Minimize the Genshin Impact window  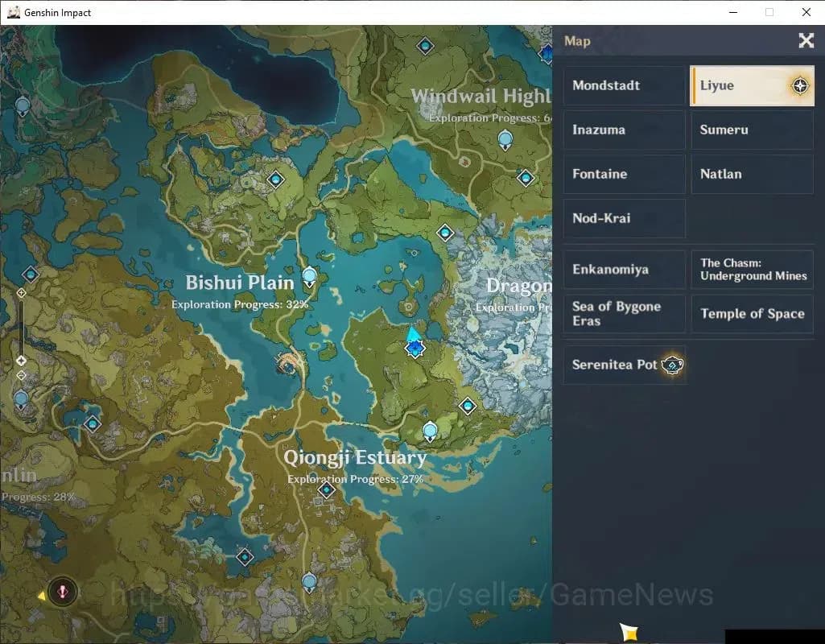(x=733, y=12)
